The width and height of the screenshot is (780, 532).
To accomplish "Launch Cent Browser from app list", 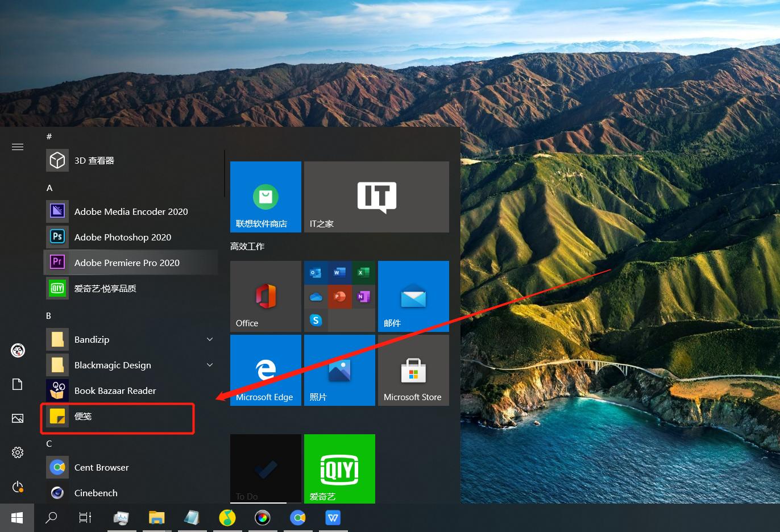I will coord(101,467).
